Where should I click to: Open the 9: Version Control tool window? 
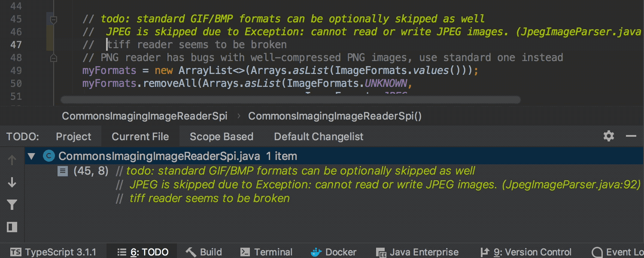point(526,252)
